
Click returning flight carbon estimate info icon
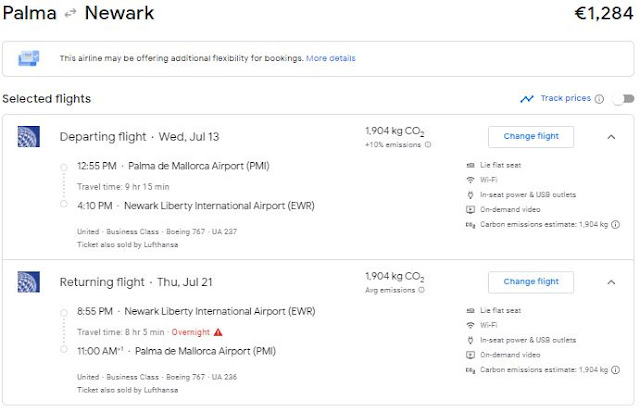pyautogui.click(x=614, y=369)
